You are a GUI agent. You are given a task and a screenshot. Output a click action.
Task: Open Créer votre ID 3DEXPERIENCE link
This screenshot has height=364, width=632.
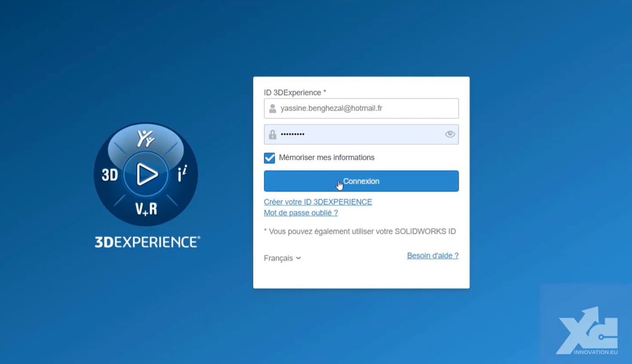coord(318,202)
